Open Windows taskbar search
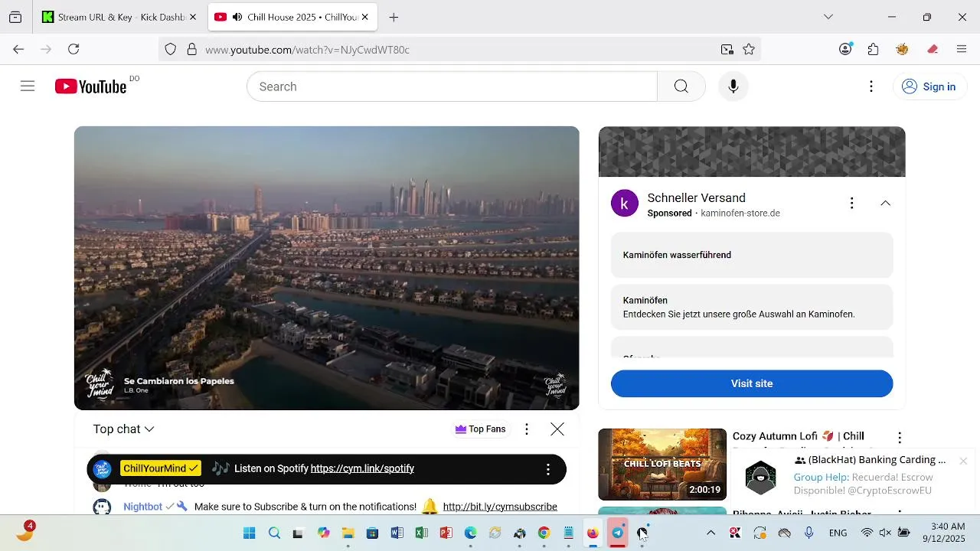 pyautogui.click(x=274, y=533)
